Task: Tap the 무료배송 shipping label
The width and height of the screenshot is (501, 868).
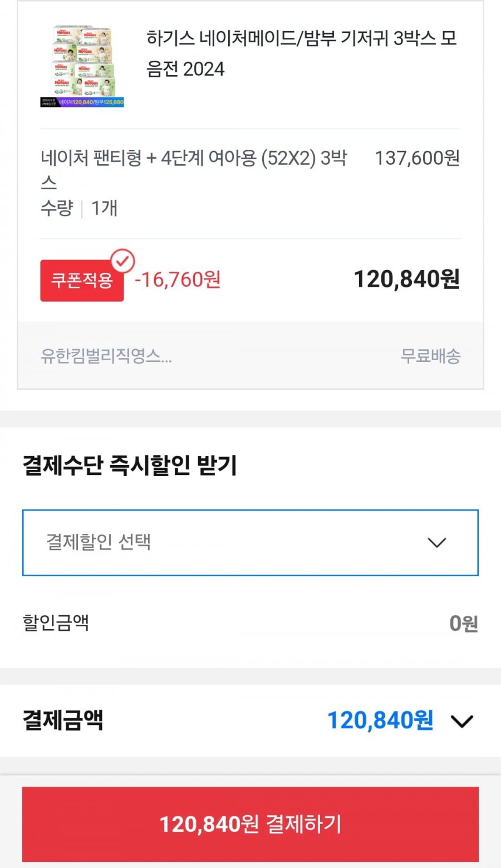Action: pos(430,356)
